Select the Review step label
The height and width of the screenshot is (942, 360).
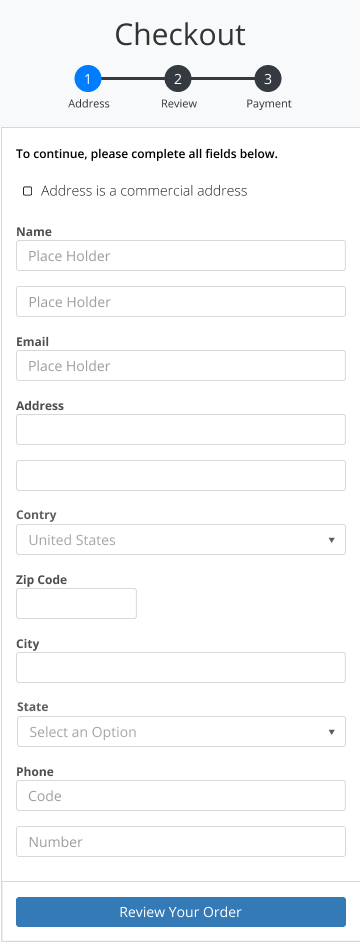tap(178, 103)
